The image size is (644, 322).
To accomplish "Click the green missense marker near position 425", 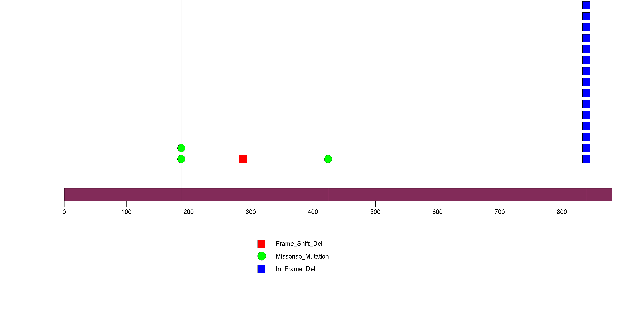I will pos(328,159).
